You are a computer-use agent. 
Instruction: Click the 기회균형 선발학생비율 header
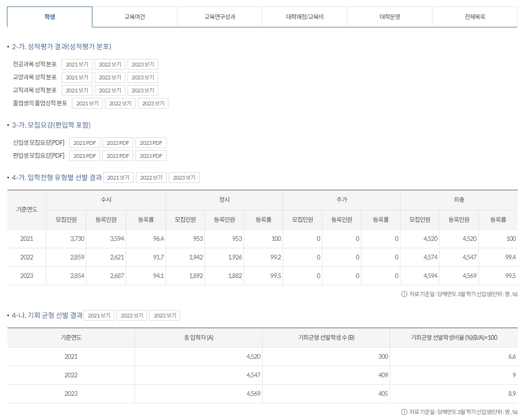point(454,337)
